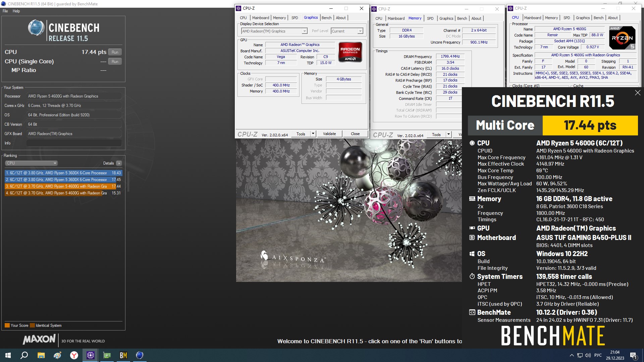Open Tools in Graphics CPU-Z window
Viewport: 644px width, 362px height.
(301, 134)
